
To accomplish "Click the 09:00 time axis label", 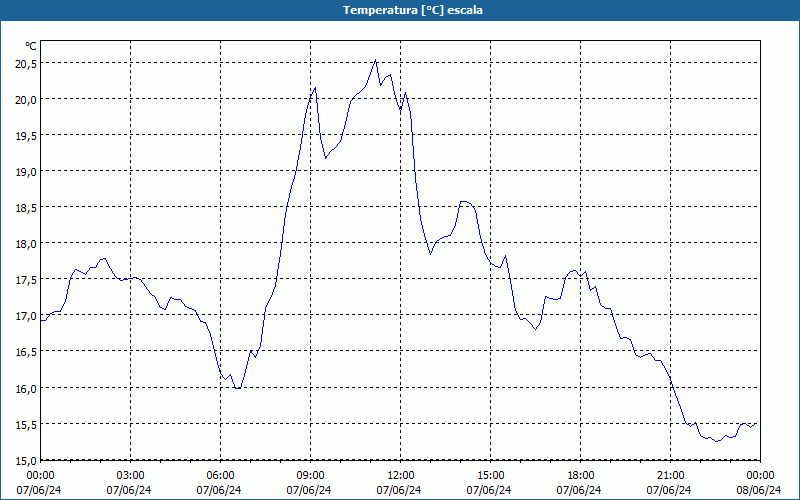I will tap(311, 476).
